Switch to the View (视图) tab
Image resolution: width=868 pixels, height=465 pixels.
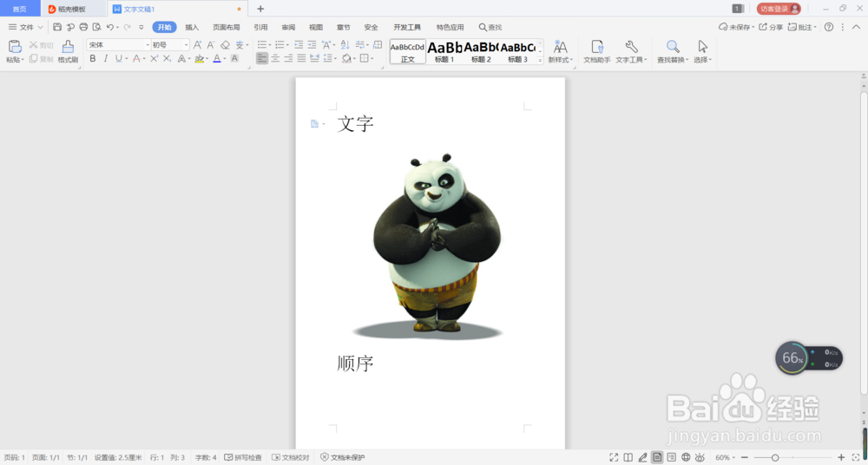coord(316,27)
